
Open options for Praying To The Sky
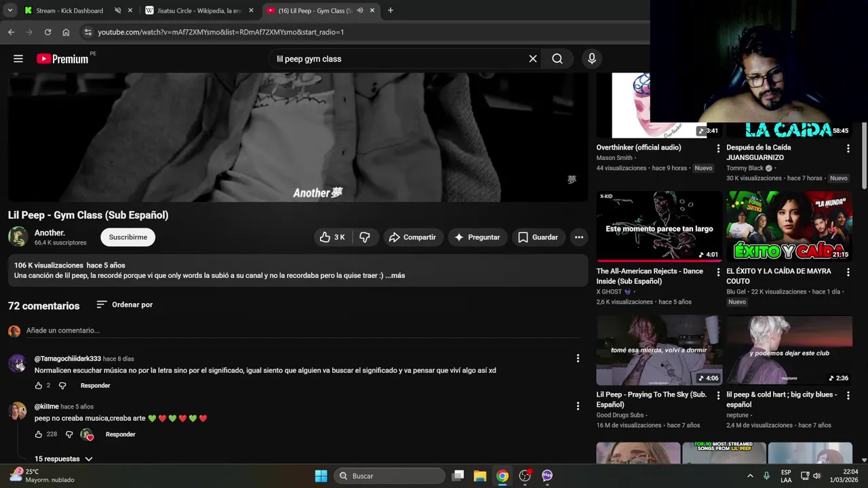pos(718,395)
